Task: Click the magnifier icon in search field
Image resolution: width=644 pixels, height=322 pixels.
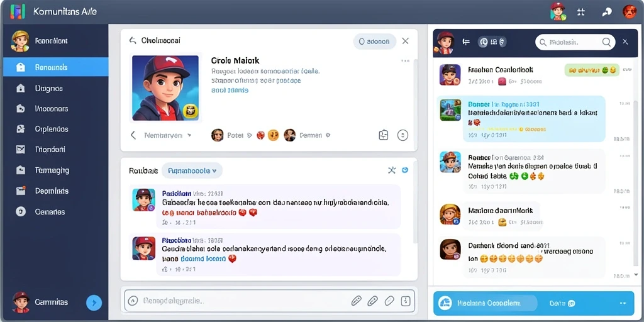Action: coord(606,42)
